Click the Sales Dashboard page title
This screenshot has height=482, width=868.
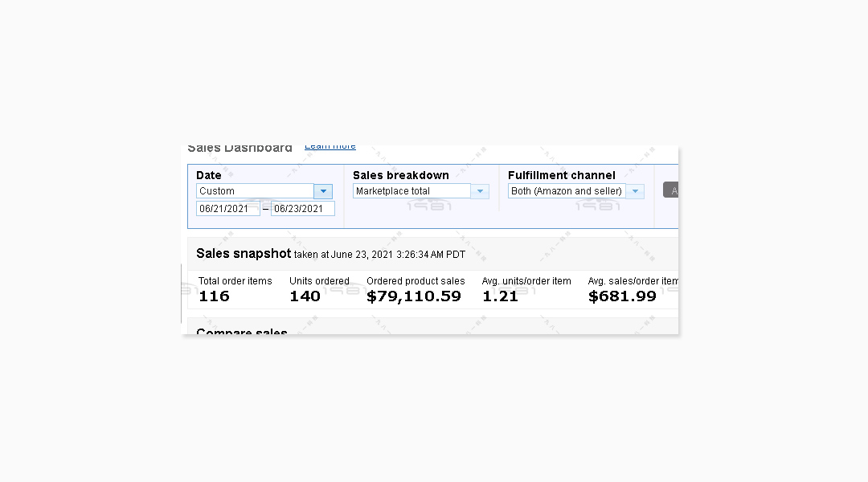pyautogui.click(x=240, y=149)
